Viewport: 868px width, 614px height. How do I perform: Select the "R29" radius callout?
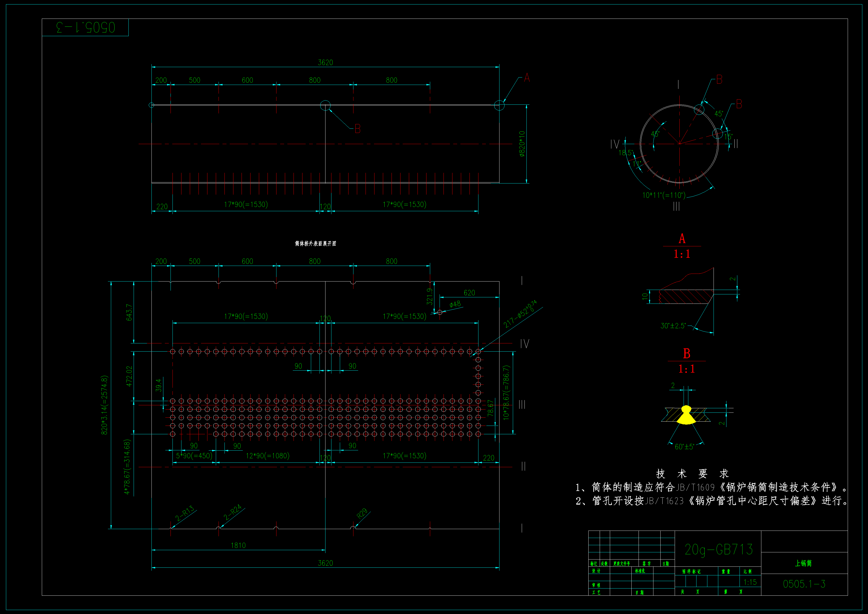pyautogui.click(x=362, y=514)
